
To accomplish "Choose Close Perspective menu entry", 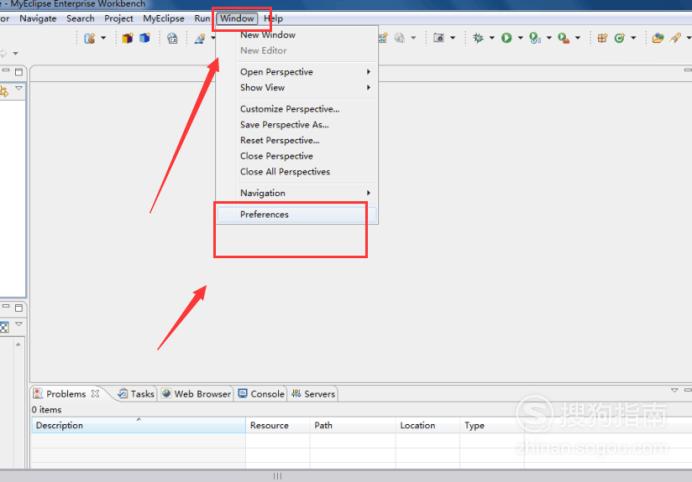I will point(297,156).
